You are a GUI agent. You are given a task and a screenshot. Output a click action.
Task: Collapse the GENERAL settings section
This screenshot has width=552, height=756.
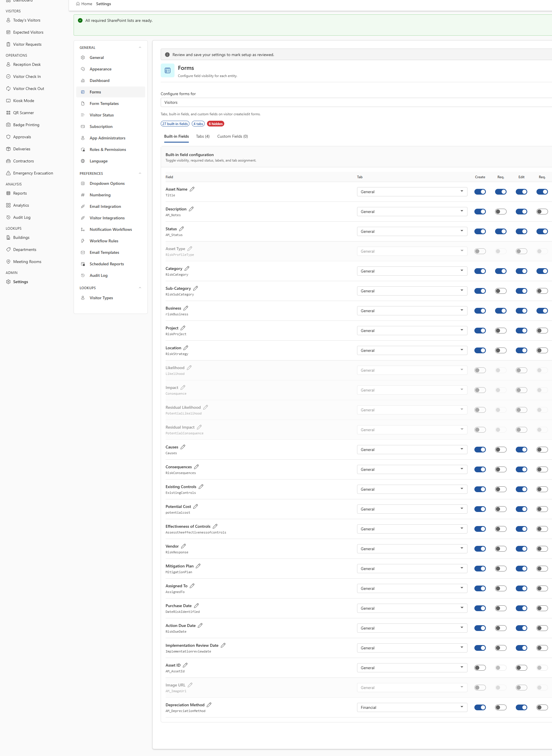[140, 47]
